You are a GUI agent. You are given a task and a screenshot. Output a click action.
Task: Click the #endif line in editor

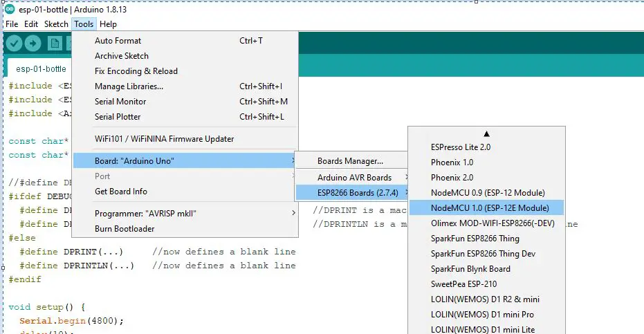[x=25, y=279]
